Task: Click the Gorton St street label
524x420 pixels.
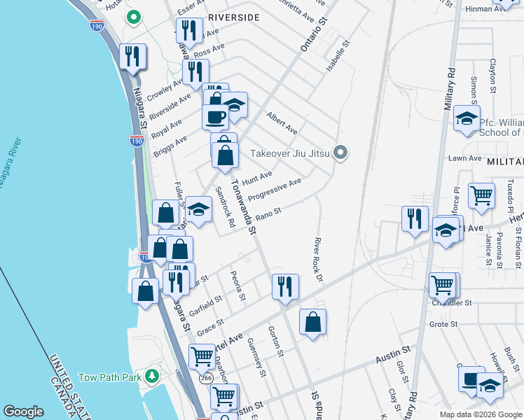Action: point(276,342)
